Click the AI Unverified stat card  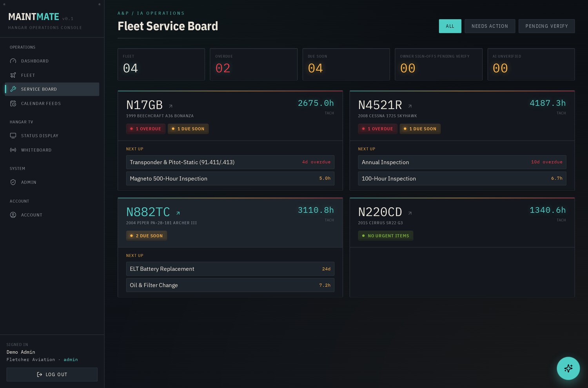531,64
